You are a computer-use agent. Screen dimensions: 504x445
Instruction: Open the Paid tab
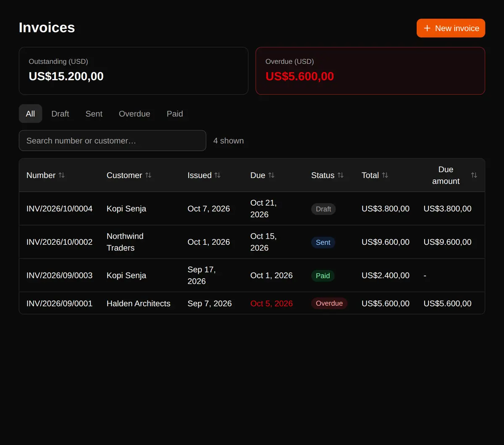175,114
